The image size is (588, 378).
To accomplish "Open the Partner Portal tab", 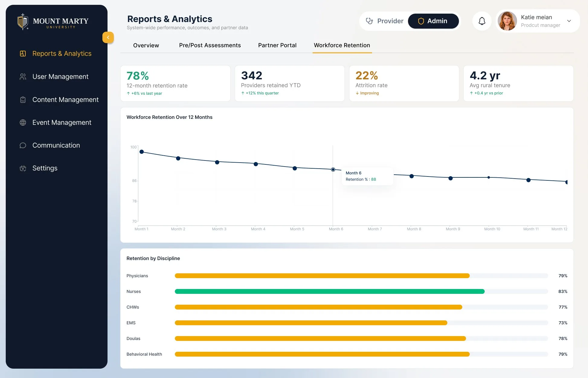I will pyautogui.click(x=277, y=45).
